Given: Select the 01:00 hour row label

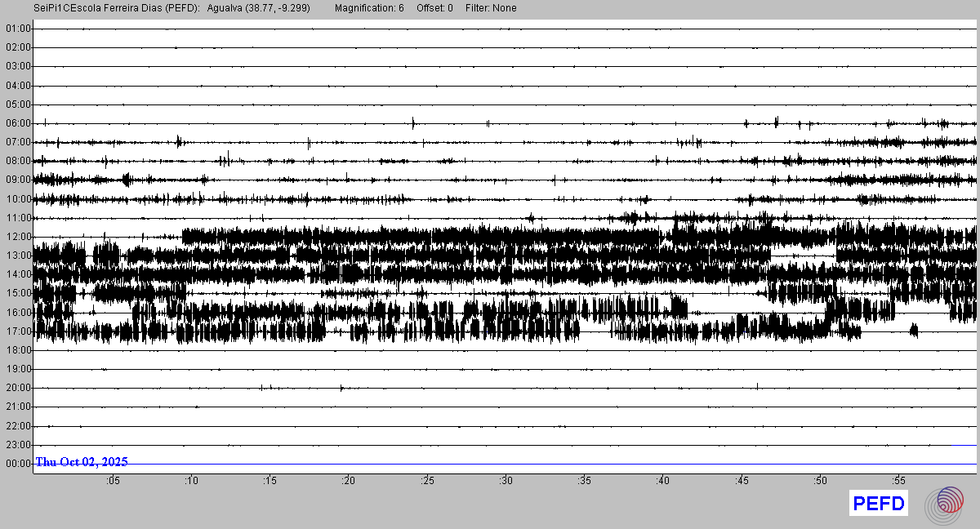Looking at the screenshot, I should 18,29.
